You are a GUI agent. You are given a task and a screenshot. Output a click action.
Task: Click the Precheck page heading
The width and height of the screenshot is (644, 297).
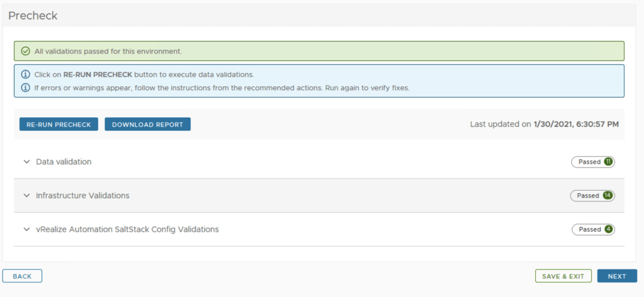pos(33,16)
